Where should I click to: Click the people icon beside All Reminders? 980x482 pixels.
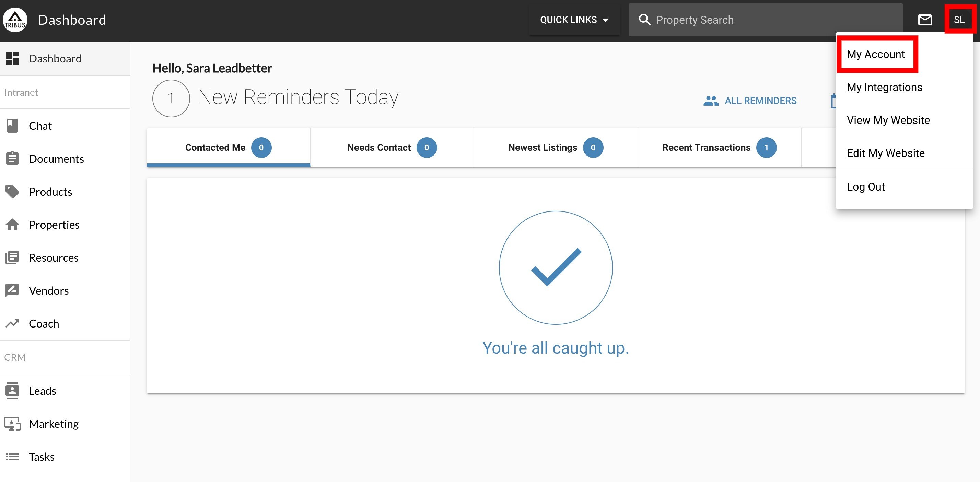(711, 101)
